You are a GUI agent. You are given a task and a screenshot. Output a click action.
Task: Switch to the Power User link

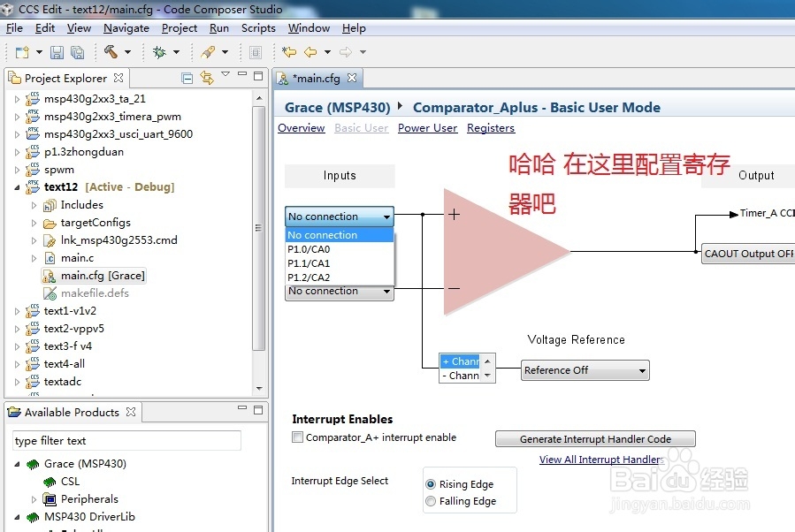pyautogui.click(x=427, y=127)
